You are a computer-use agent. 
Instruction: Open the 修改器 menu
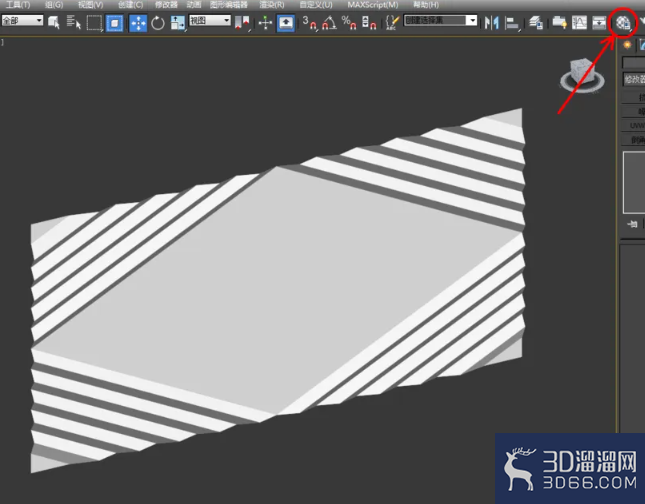pyautogui.click(x=166, y=5)
